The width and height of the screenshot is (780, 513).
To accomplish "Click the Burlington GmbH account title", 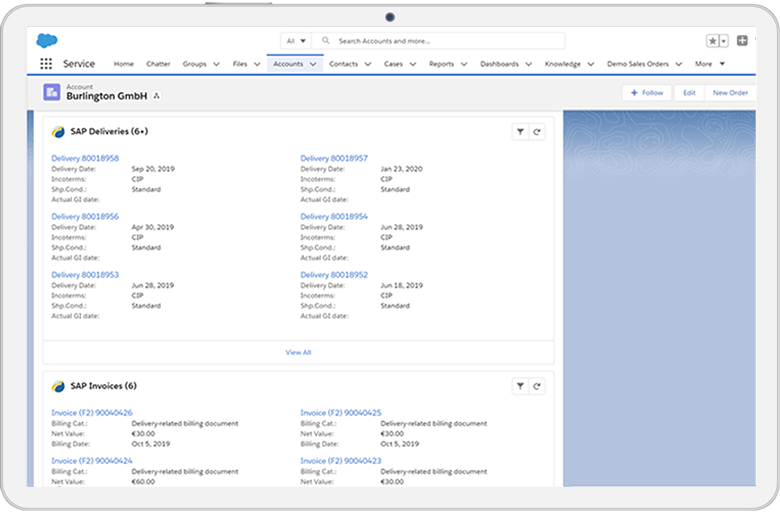I will click(106, 96).
